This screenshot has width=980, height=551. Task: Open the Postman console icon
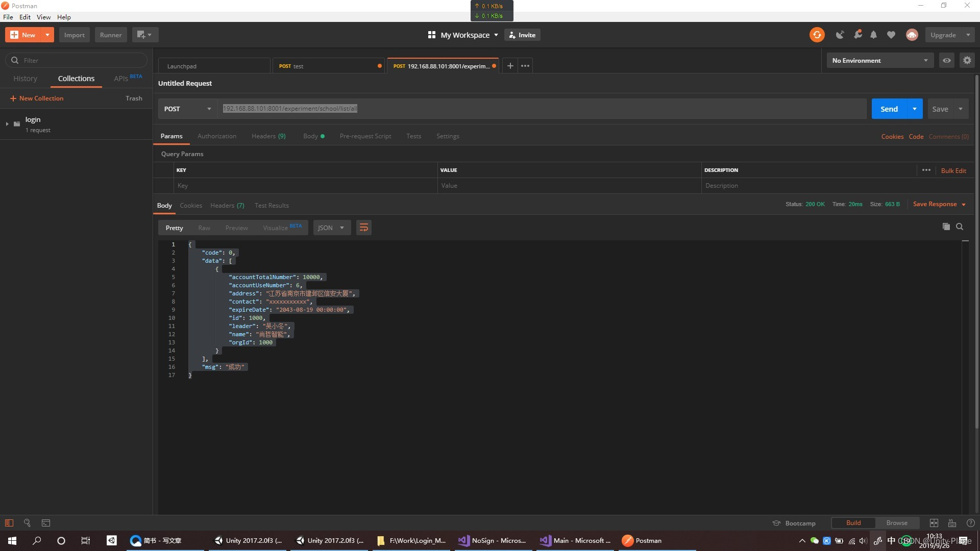[46, 523]
